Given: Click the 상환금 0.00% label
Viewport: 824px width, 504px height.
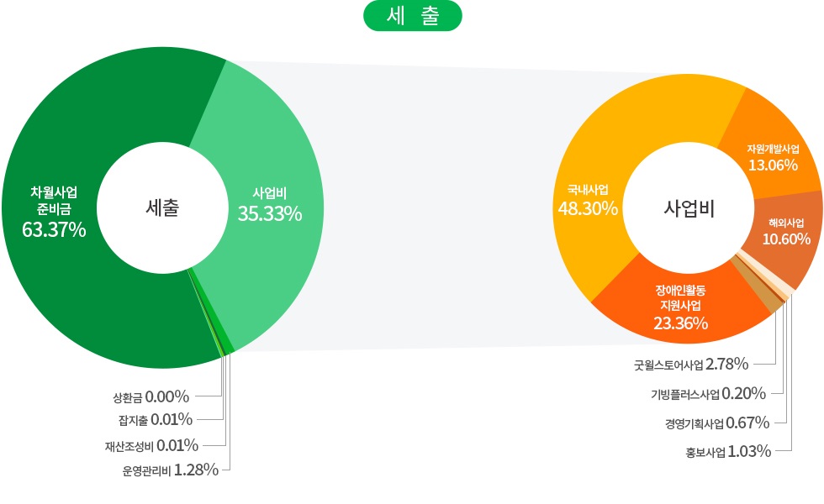Looking at the screenshot, I should (151, 396).
